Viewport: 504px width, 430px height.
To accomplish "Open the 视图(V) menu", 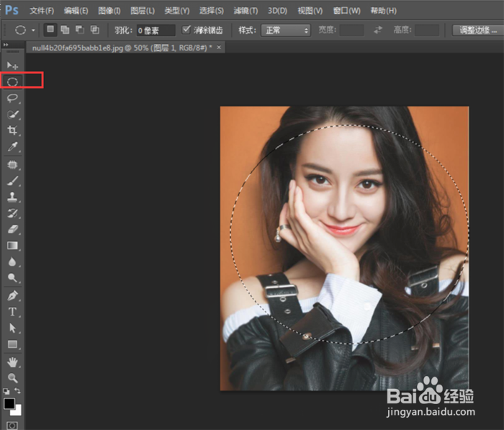I will click(x=310, y=11).
